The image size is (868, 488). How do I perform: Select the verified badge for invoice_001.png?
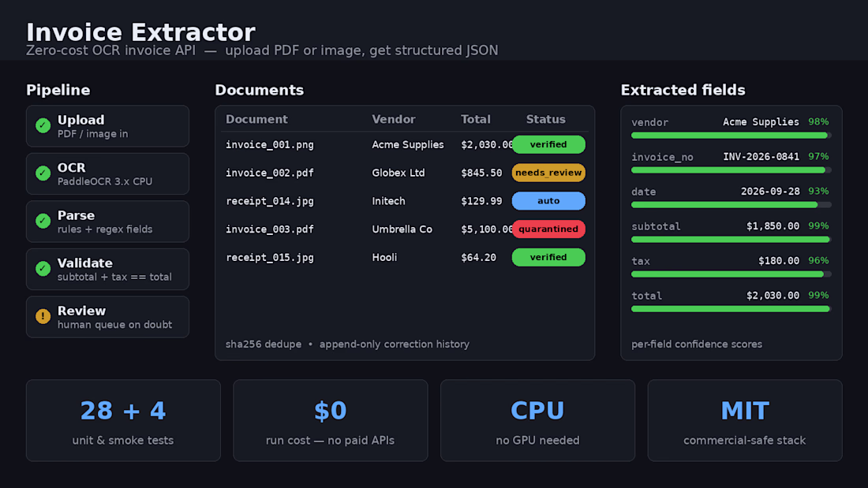[548, 144]
